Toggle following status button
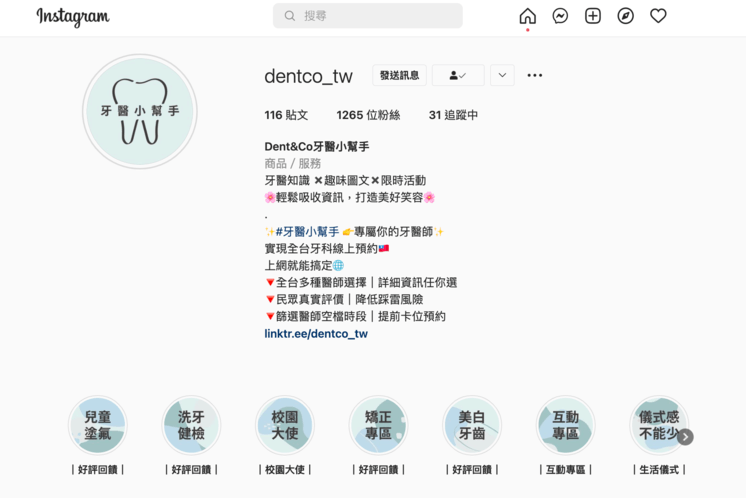746x498 pixels. (x=458, y=76)
